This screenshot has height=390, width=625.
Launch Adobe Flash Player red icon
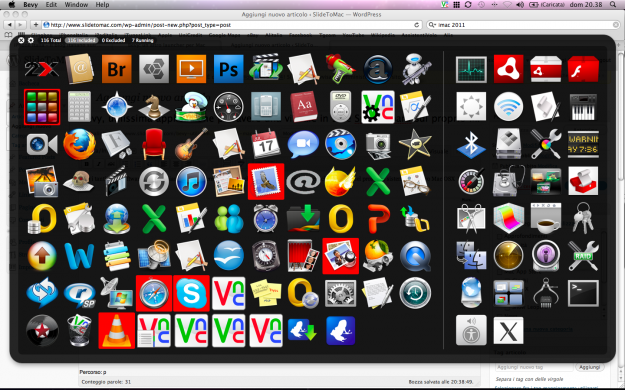coord(583,69)
